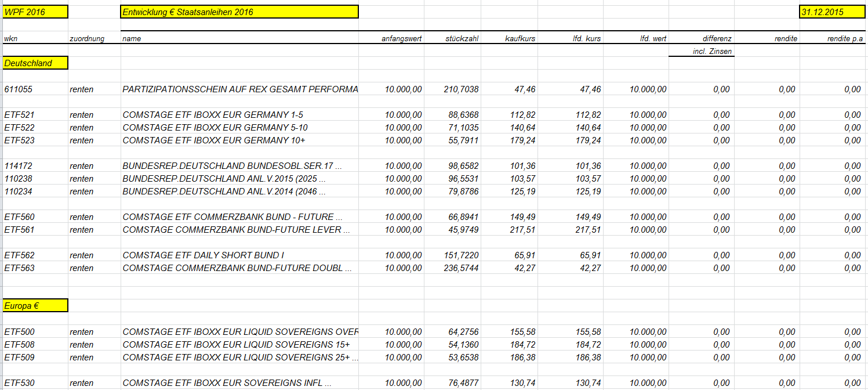Select 'COMSTAGE ETF IBOXX EUR LIQUID SOVEREIGNS OVER' cell
Screen dimensions: 868x390
[x=240, y=332]
